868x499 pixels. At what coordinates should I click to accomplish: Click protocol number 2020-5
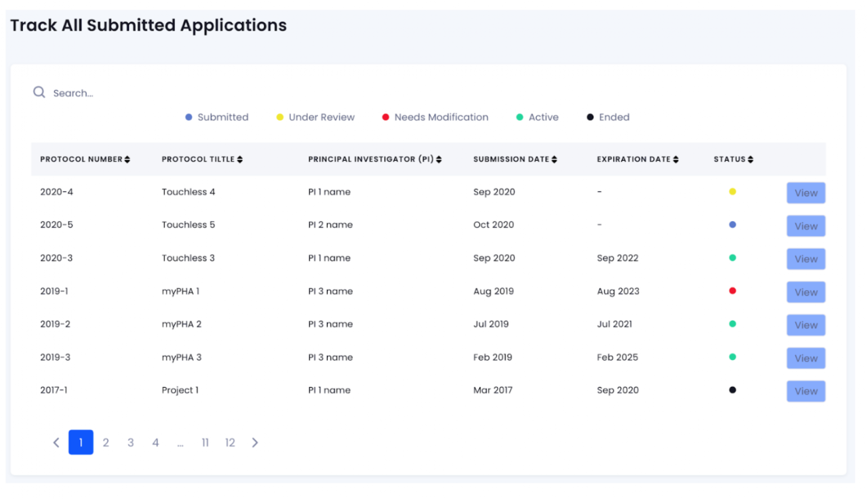pyautogui.click(x=56, y=225)
